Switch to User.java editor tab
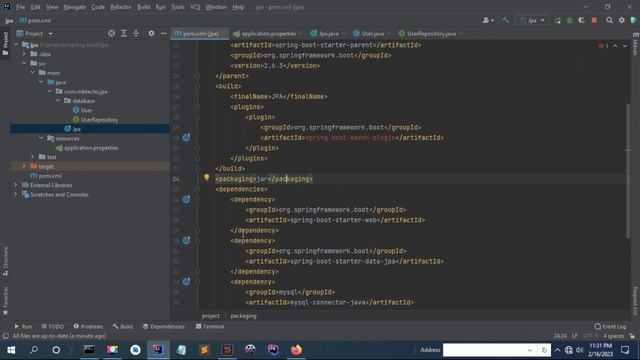The image size is (640, 360). pyautogui.click(x=372, y=33)
